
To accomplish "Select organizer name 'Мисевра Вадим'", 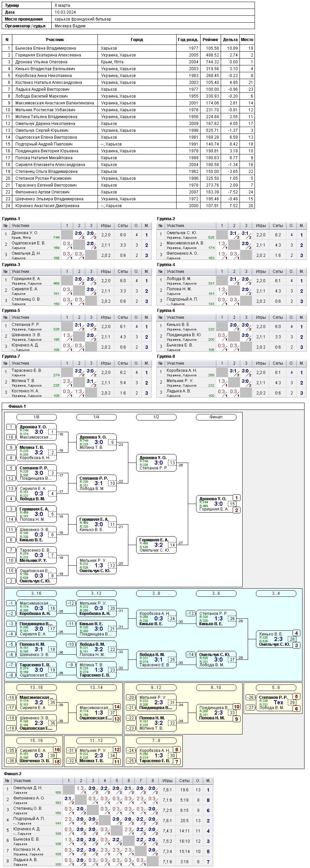I will (x=70, y=26).
